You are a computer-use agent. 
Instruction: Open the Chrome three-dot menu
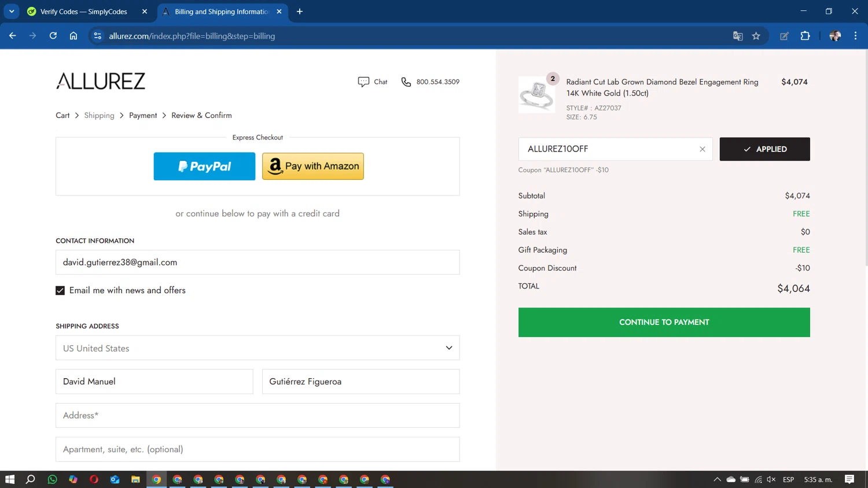pos(855,36)
